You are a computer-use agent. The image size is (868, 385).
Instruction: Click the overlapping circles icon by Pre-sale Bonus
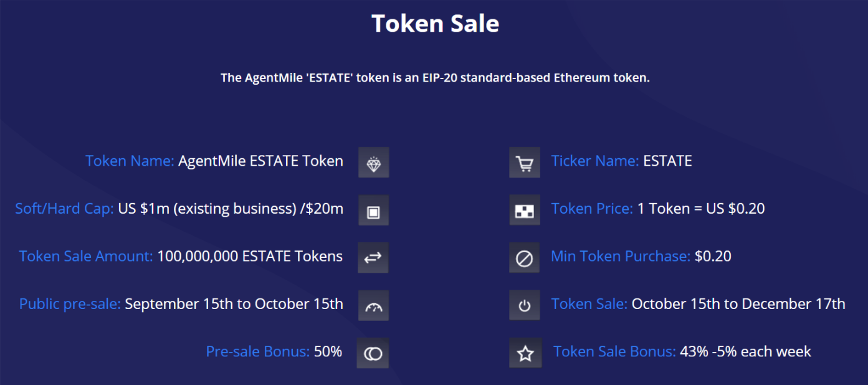[x=373, y=353]
